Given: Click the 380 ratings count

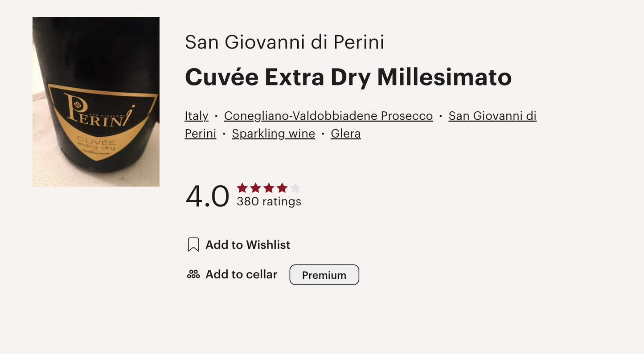Looking at the screenshot, I should 269,202.
